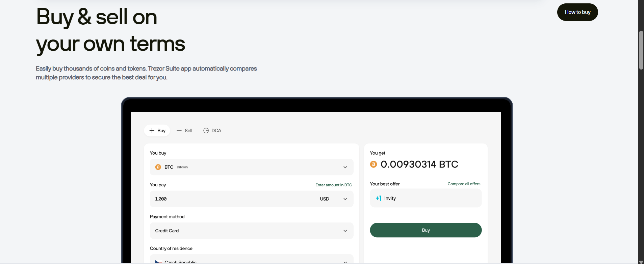
Task: Click Enter amount in BTC link
Action: [334, 185]
